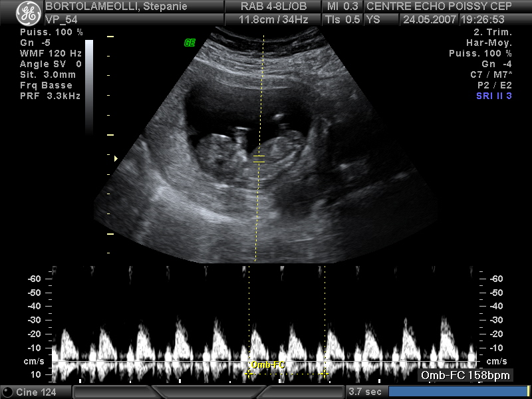
Task: Select the PRF 3.3kHz parameter
Action: (x=50, y=96)
